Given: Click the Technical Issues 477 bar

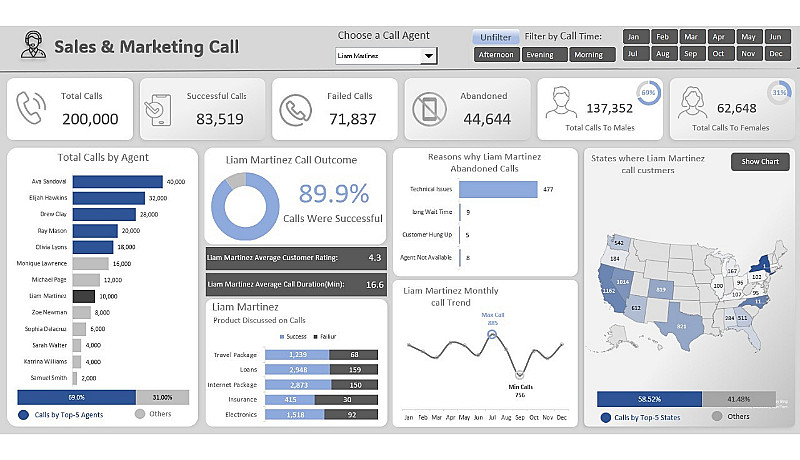Looking at the screenshot, I should point(498,189).
